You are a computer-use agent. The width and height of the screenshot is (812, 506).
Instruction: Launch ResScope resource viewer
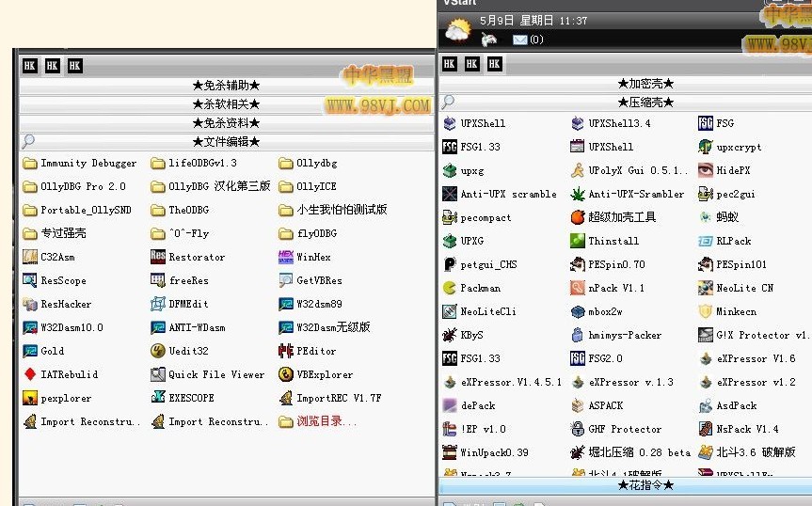[x=30, y=280]
